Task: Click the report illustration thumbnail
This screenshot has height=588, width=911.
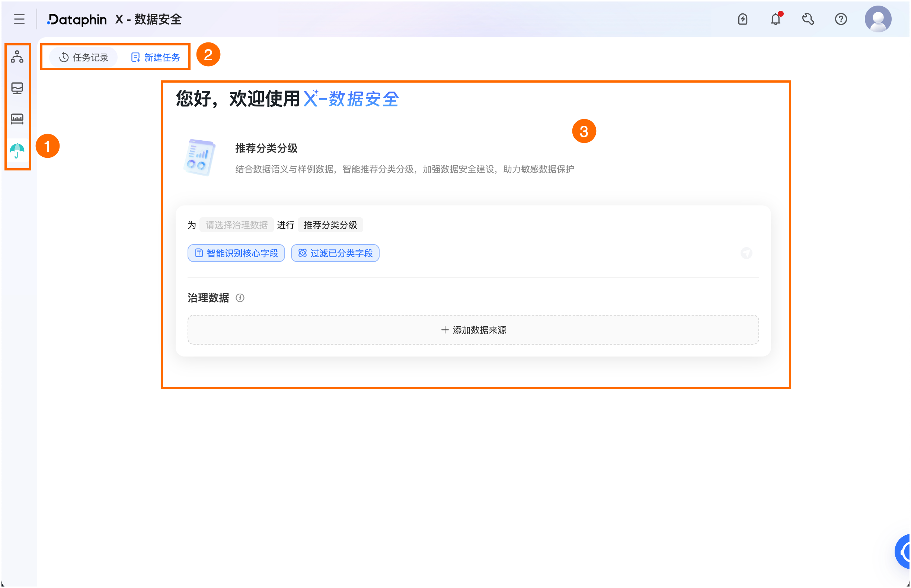Action: [199, 157]
